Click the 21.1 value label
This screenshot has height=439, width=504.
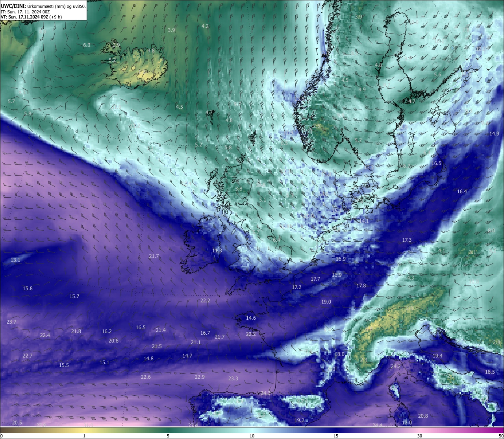tap(196, 343)
